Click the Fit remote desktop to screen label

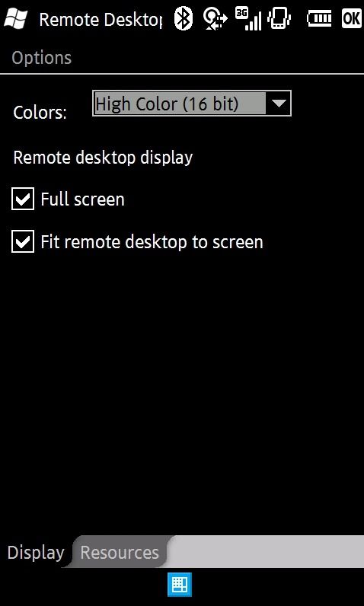(152, 242)
